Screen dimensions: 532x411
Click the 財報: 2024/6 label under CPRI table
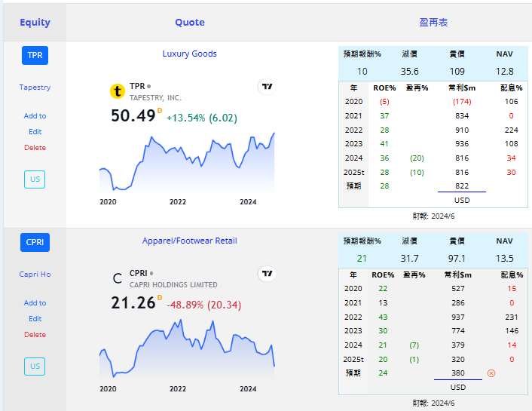433,403
